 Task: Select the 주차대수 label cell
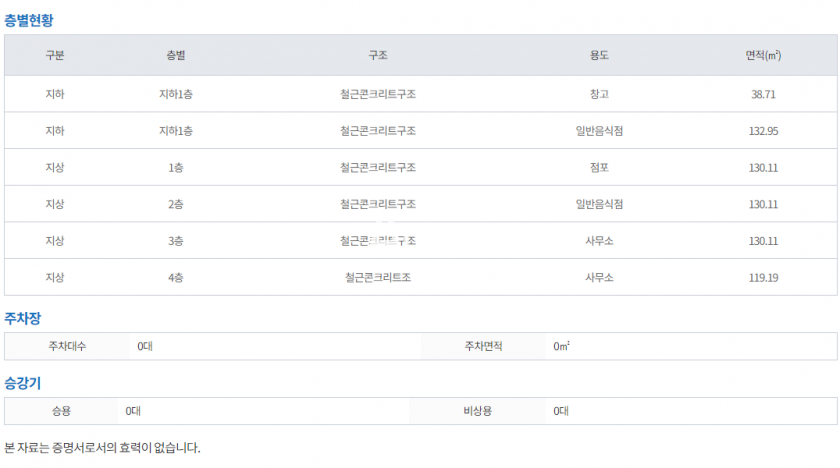(x=67, y=347)
